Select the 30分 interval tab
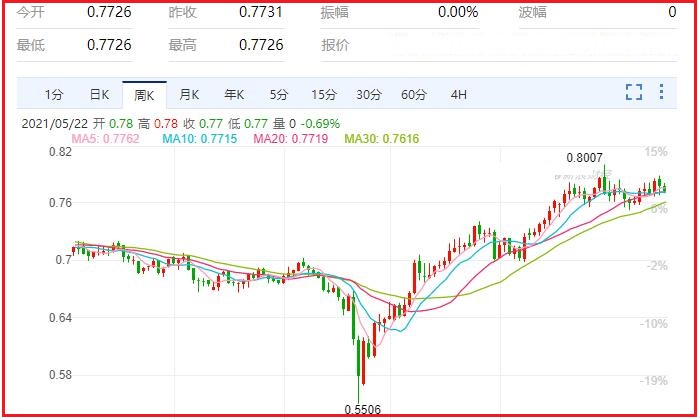Image resolution: width=698 pixels, height=420 pixels. click(369, 95)
